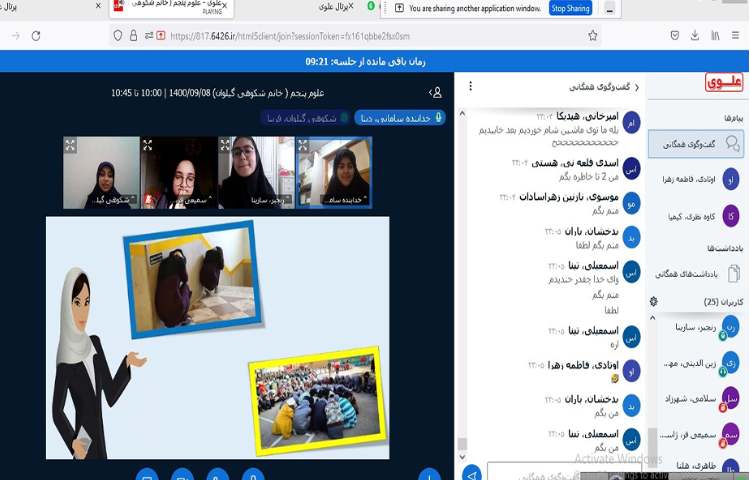
Task: Click avatar of امیرخانی، هیدیکا message
Action: tap(631, 123)
